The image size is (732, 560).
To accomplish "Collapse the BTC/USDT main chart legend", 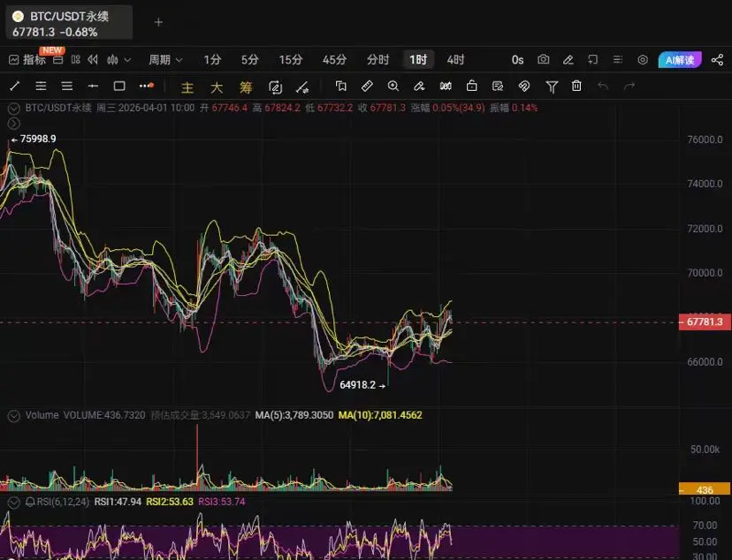I will click(13, 109).
